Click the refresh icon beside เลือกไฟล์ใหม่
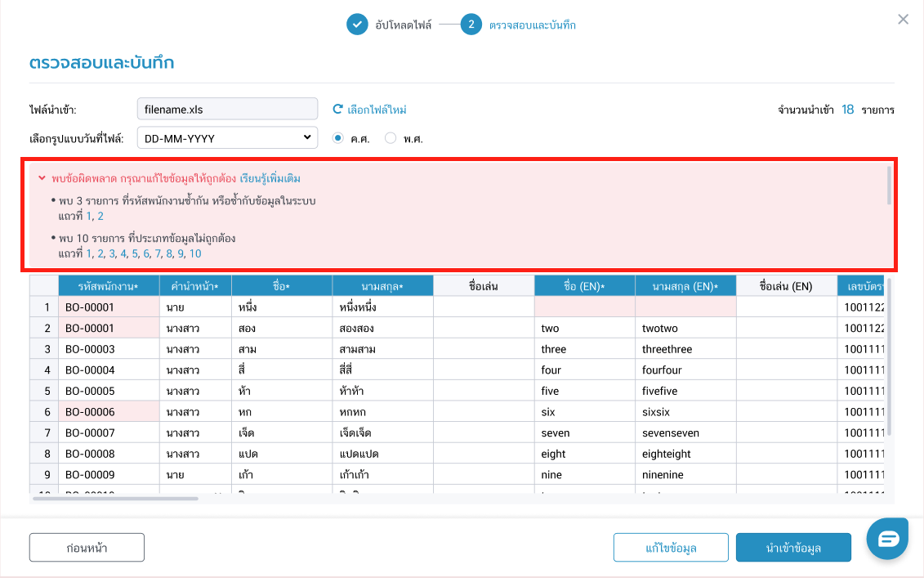The width and height of the screenshot is (924, 578). coord(337,109)
